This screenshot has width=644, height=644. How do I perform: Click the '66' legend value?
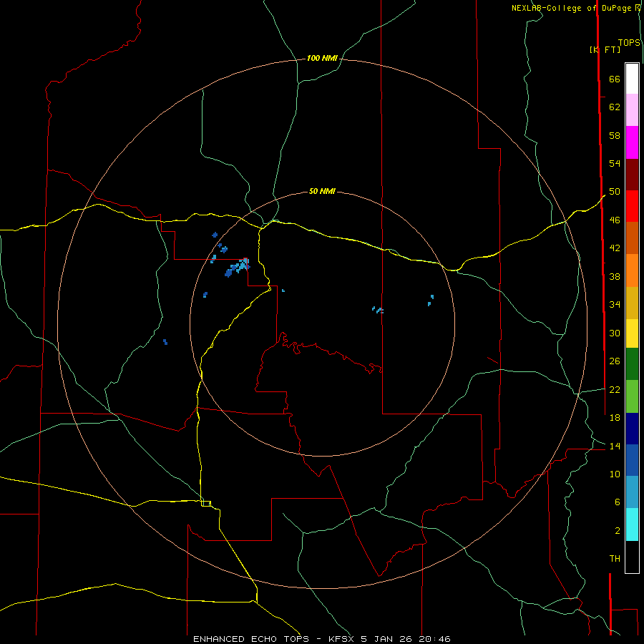[x=615, y=79]
